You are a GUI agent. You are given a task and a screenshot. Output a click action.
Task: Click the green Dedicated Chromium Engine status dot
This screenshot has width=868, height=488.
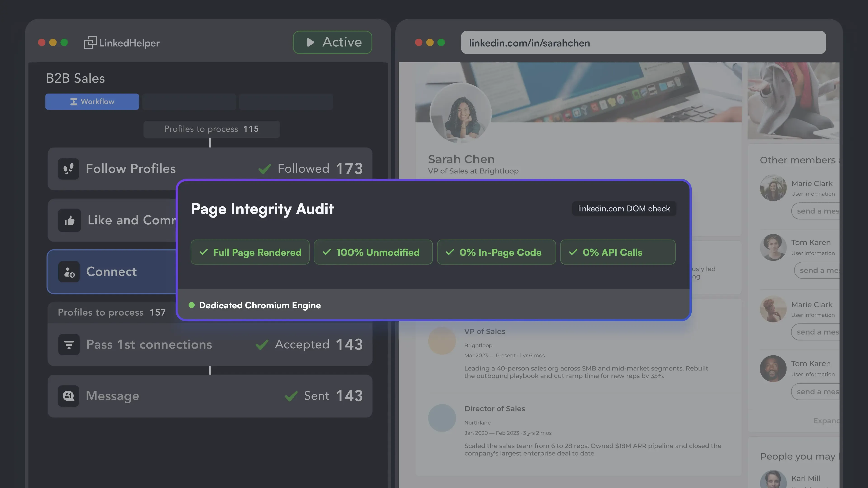[192, 305]
